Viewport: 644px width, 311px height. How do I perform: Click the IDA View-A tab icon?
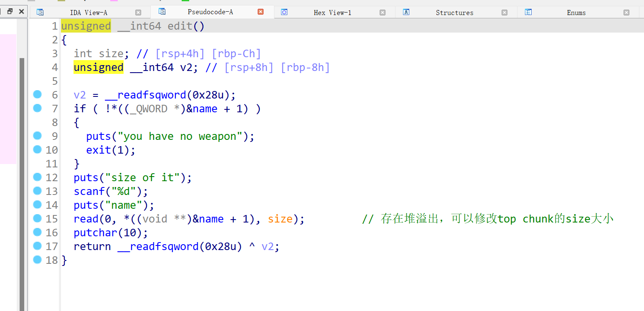coord(40,12)
